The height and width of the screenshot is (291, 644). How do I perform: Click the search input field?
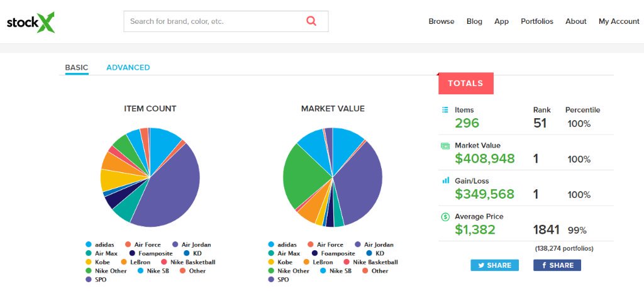[214, 21]
